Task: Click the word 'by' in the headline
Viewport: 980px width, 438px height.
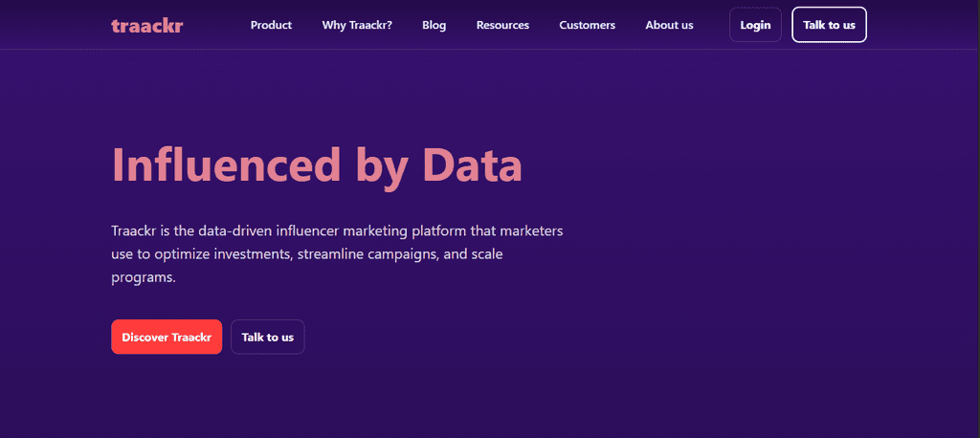Action: 382,166
